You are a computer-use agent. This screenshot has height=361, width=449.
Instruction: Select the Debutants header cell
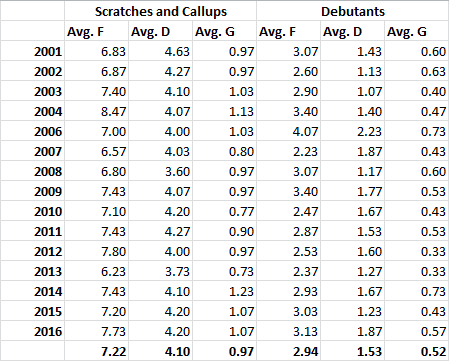point(352,11)
